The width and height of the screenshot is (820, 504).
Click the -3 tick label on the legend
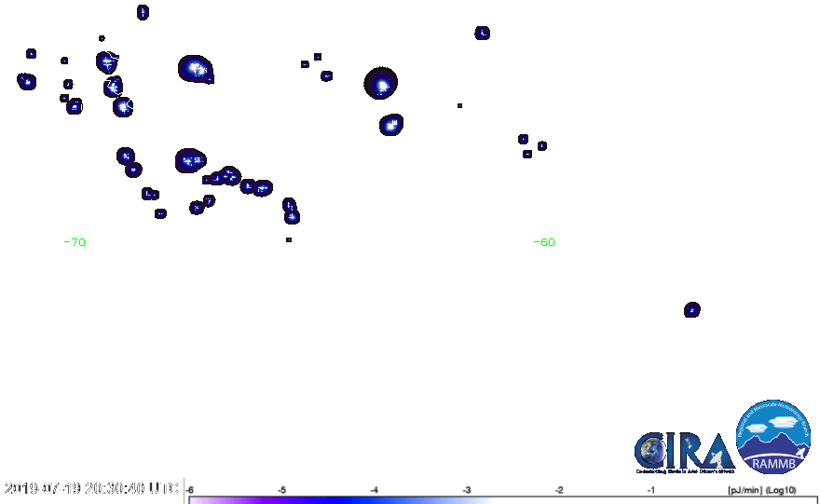coord(467,489)
